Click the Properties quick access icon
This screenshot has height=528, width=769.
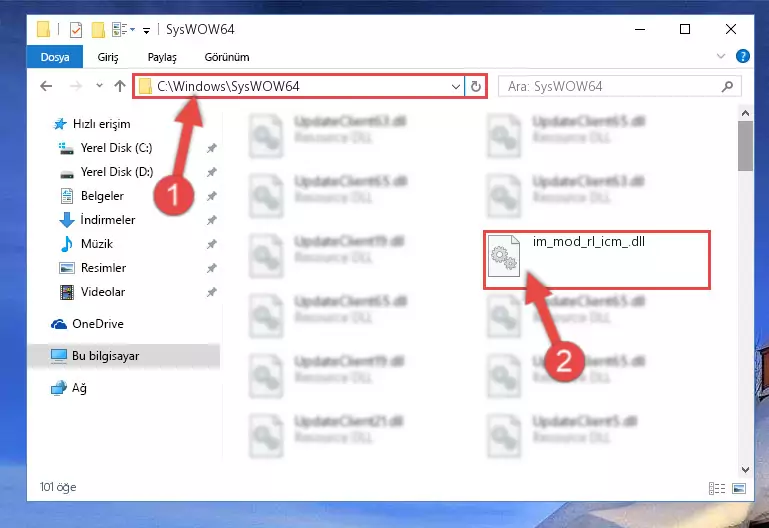coord(76,30)
